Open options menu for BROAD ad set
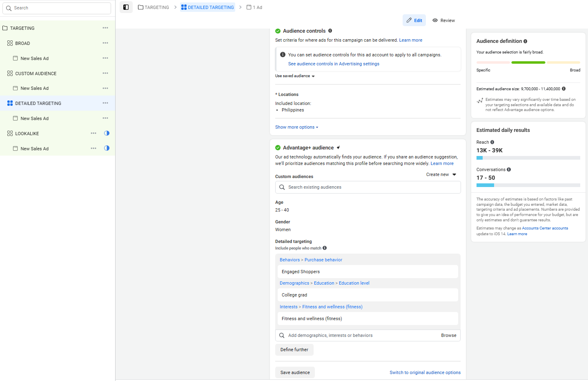 (105, 43)
